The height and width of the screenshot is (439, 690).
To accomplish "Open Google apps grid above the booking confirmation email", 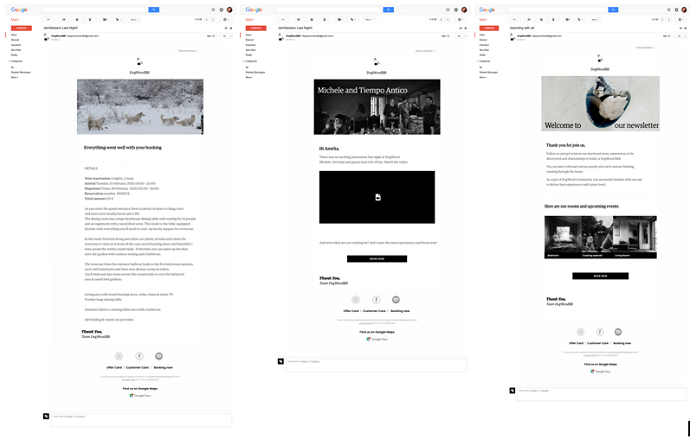I will point(212,9).
